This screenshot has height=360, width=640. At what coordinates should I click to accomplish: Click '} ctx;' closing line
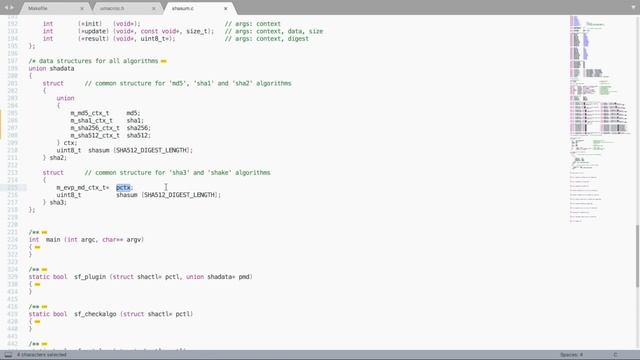pyautogui.click(x=67, y=143)
